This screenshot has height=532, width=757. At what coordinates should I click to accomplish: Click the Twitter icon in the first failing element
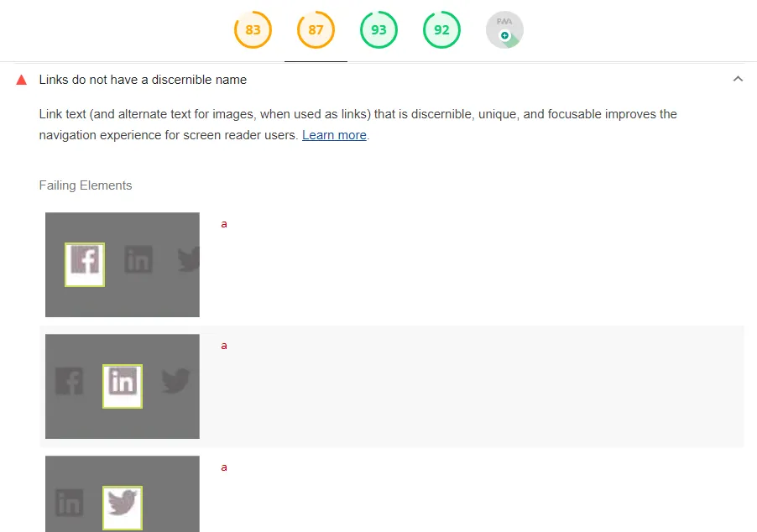pos(186,261)
